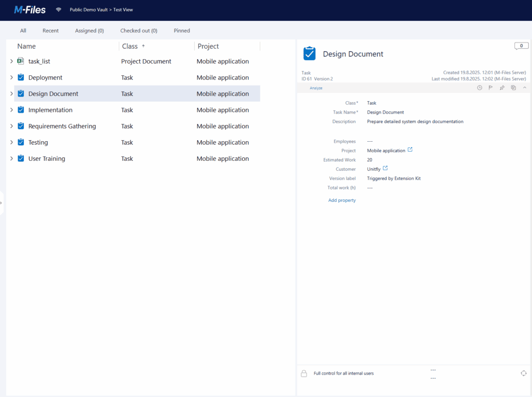This screenshot has height=397, width=532.
Task: Click the history clock icon in metadata toolbar
Action: tap(480, 88)
